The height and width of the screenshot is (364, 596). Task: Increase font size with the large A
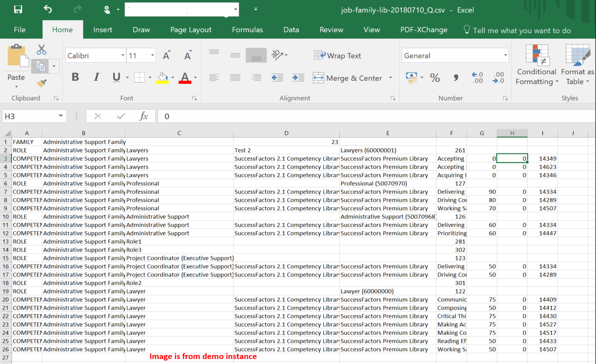[166, 56]
